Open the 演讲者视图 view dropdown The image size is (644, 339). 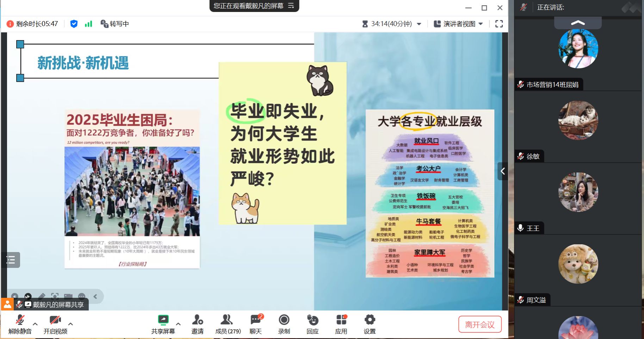click(x=458, y=24)
